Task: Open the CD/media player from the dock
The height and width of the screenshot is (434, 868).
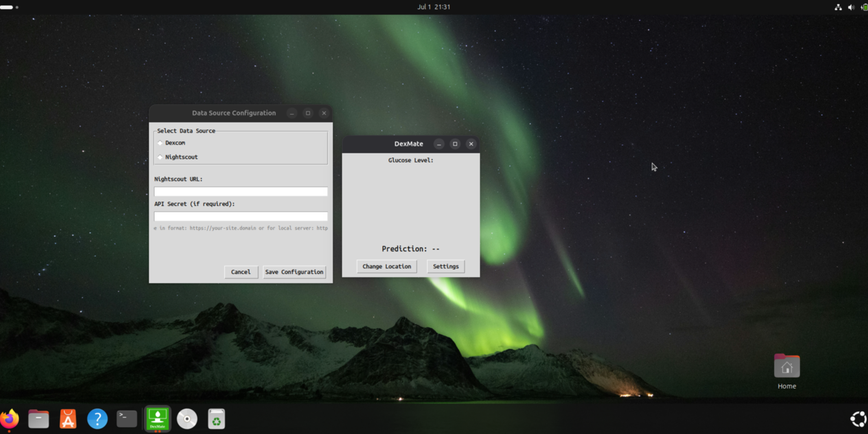Action: [x=187, y=418]
